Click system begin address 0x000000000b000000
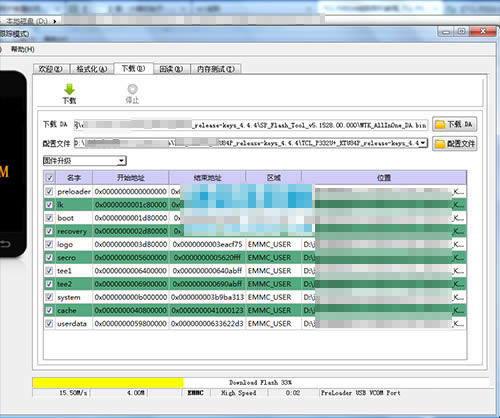 pos(131,297)
